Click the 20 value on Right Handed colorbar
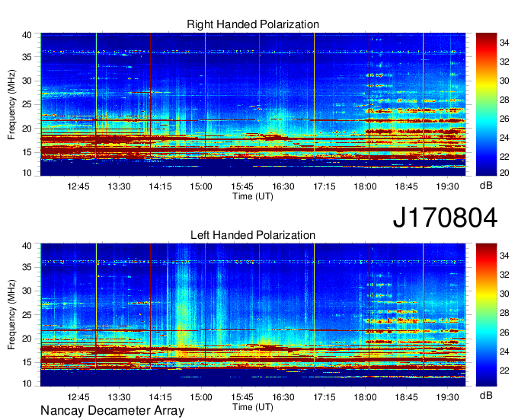Image resolution: width=518 pixels, height=420 pixels. (x=504, y=173)
